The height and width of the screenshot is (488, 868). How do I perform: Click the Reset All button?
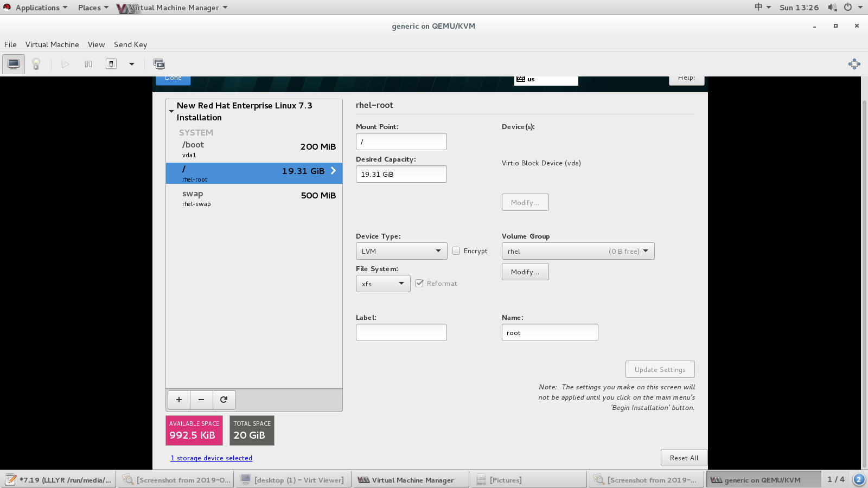[684, 458]
